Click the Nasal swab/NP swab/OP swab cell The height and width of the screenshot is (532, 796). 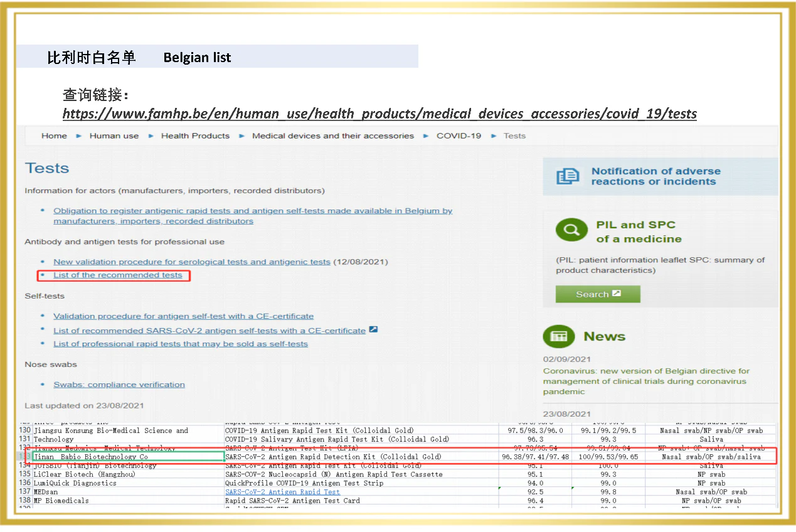click(x=711, y=430)
